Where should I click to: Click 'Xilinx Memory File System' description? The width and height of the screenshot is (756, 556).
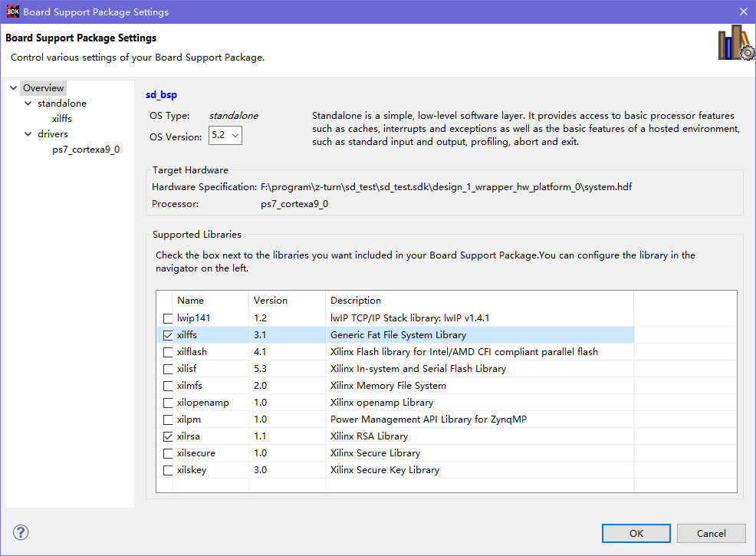click(388, 386)
